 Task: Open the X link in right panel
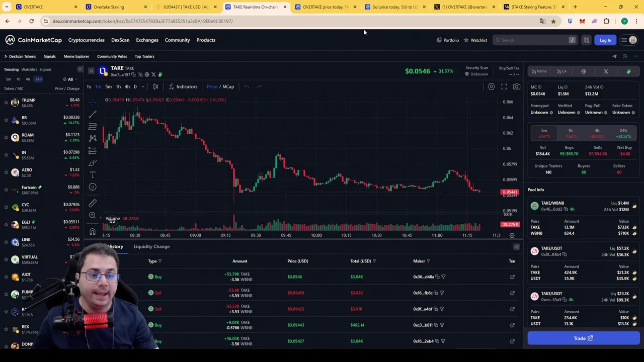606,71
